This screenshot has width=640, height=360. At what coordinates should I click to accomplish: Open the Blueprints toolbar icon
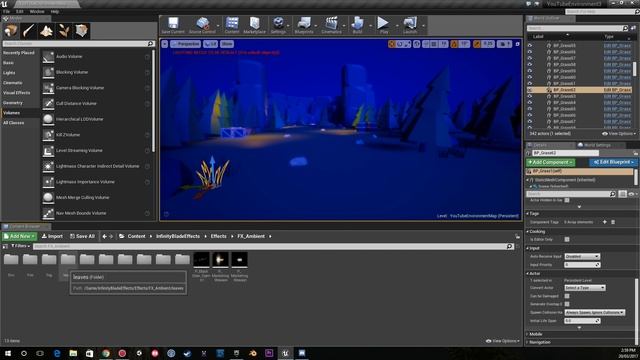point(304,25)
